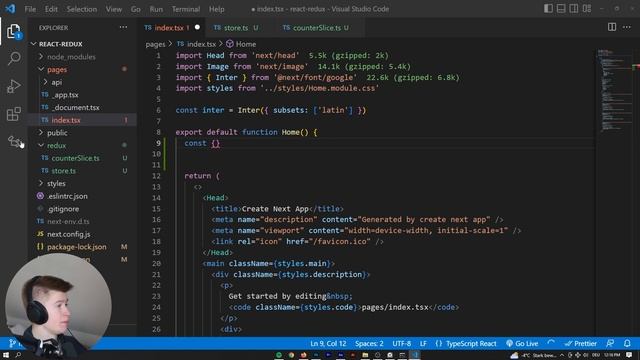The image size is (640, 360).
Task: Open .gitignore file
Action: 63,209
